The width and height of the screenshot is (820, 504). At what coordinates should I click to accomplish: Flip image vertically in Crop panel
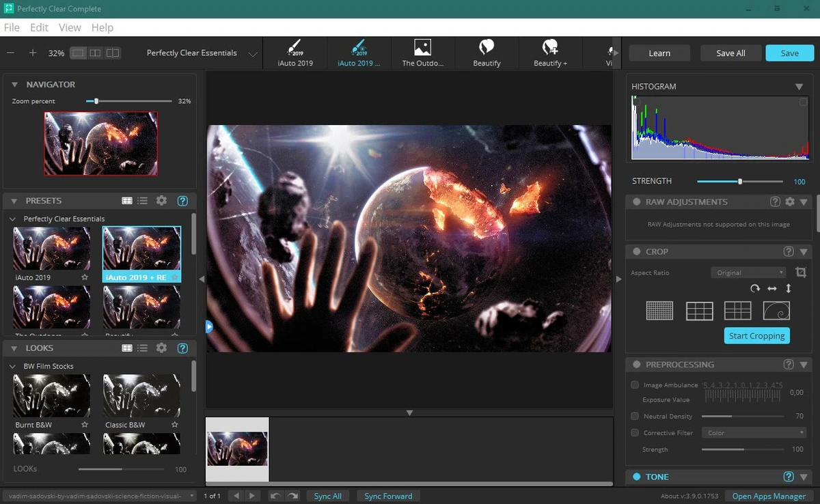point(788,289)
